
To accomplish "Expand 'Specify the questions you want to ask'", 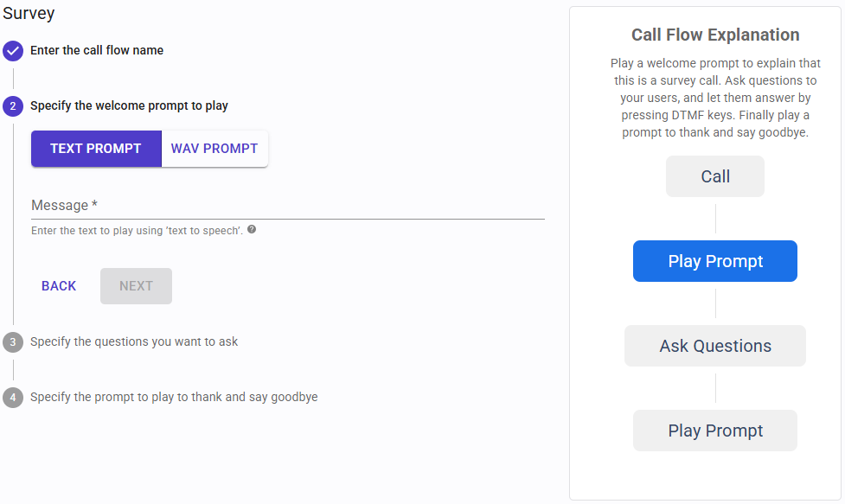I will [134, 341].
